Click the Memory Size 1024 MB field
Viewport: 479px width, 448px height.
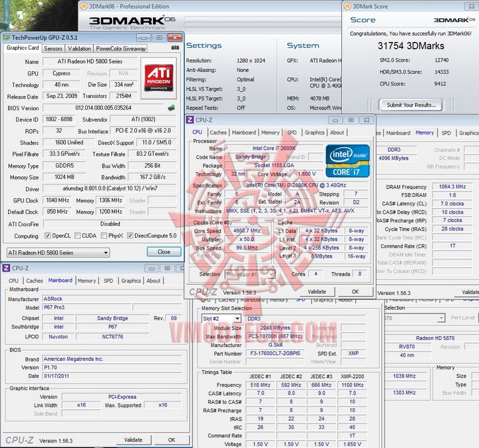(x=65, y=177)
